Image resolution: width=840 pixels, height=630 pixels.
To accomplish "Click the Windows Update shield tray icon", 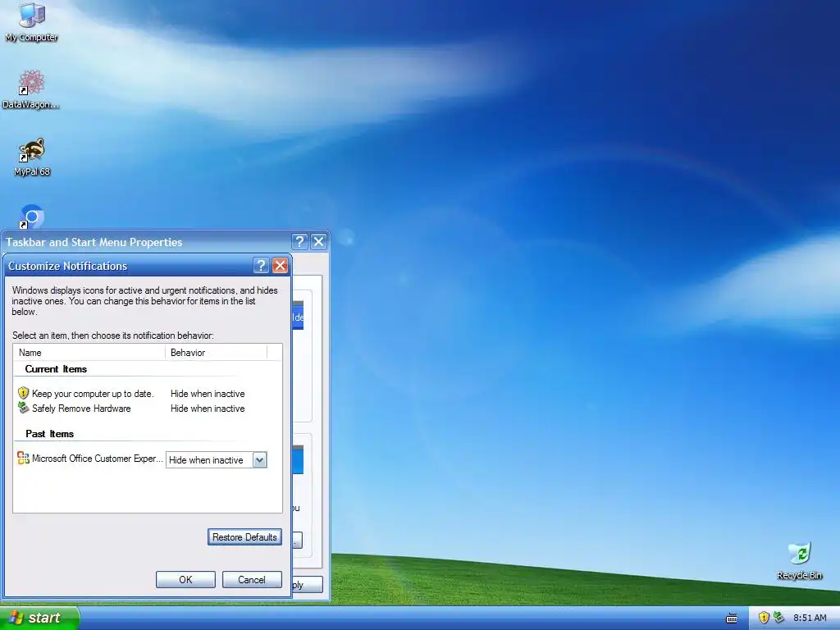I will [764, 618].
